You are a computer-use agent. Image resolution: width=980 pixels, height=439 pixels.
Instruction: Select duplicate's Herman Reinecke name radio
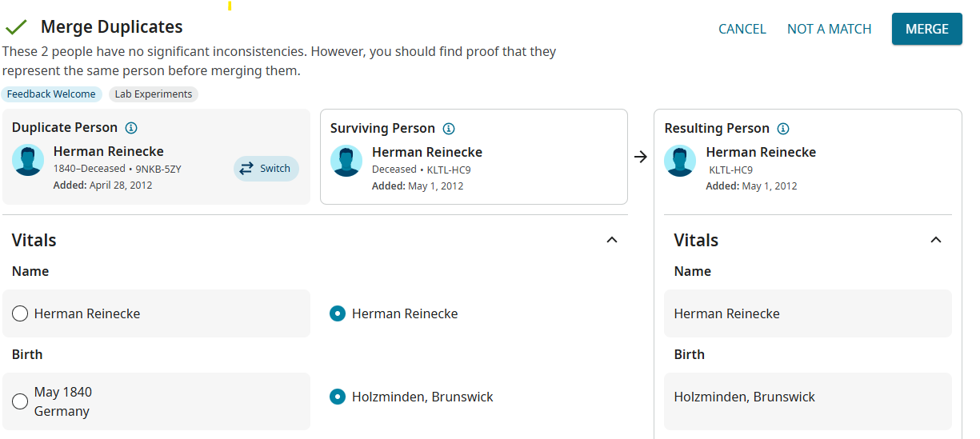tap(21, 313)
